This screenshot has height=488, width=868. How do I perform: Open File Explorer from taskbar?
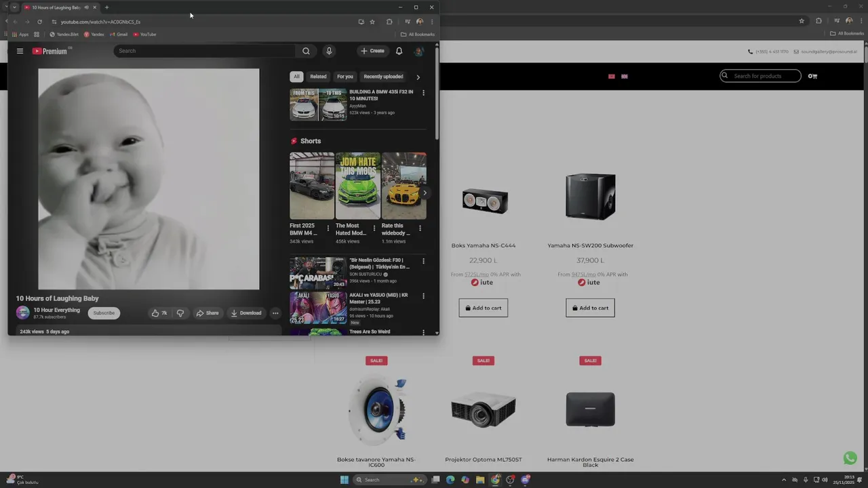click(x=480, y=480)
